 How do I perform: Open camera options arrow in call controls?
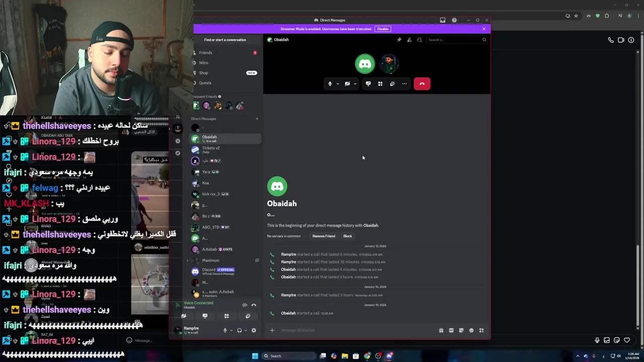click(355, 84)
